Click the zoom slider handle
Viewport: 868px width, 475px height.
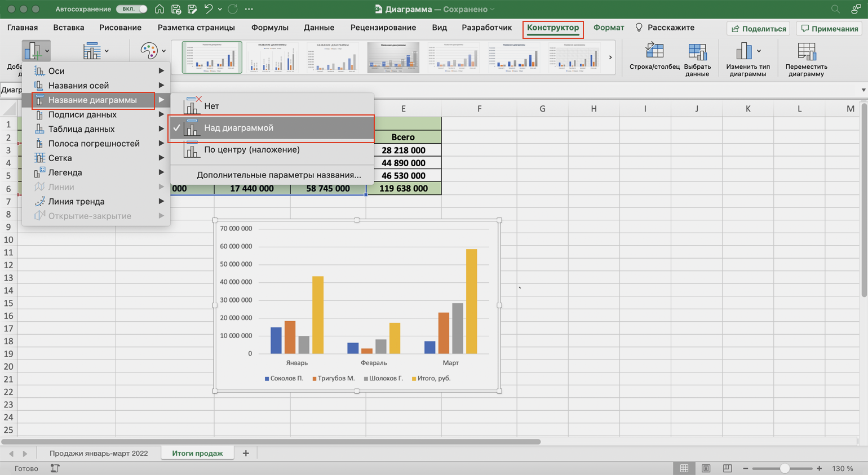point(785,469)
